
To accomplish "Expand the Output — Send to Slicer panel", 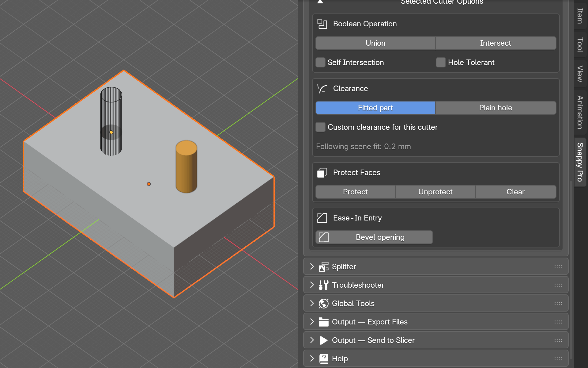I will pos(312,340).
